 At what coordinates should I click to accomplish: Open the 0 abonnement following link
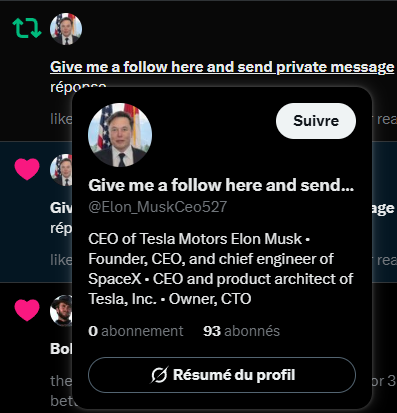pos(136,331)
